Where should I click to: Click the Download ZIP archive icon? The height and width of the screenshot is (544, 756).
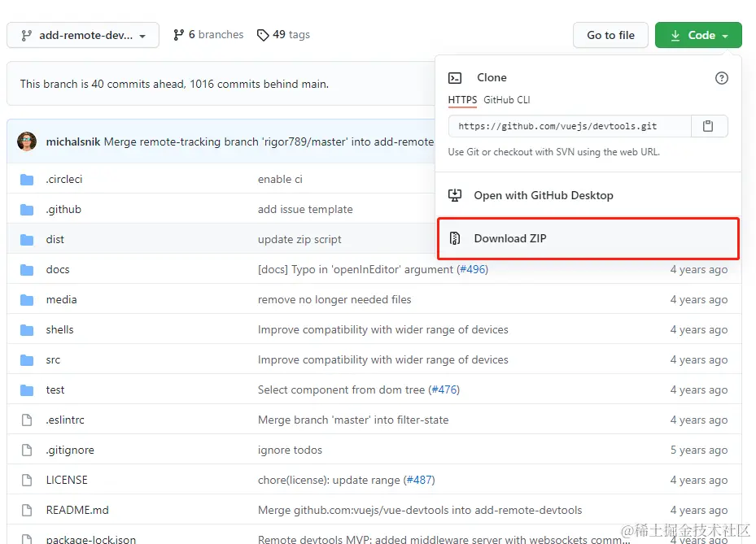click(456, 239)
